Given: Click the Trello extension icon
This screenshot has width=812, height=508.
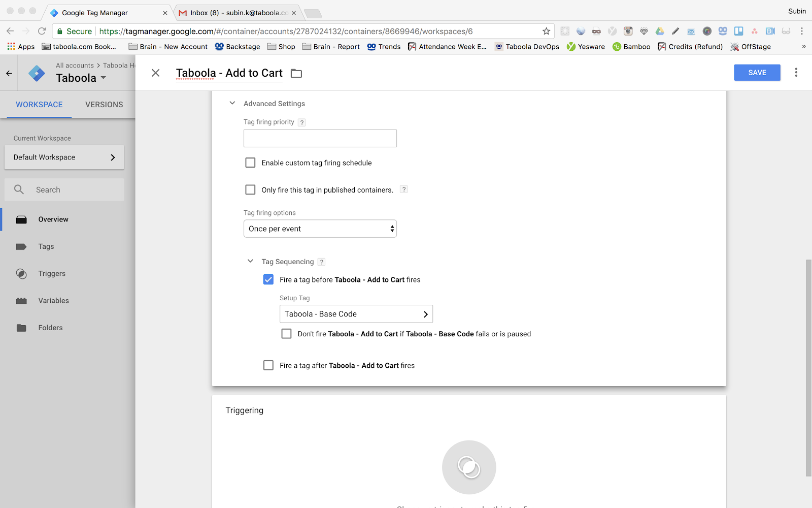Looking at the screenshot, I should pyautogui.click(x=738, y=31).
